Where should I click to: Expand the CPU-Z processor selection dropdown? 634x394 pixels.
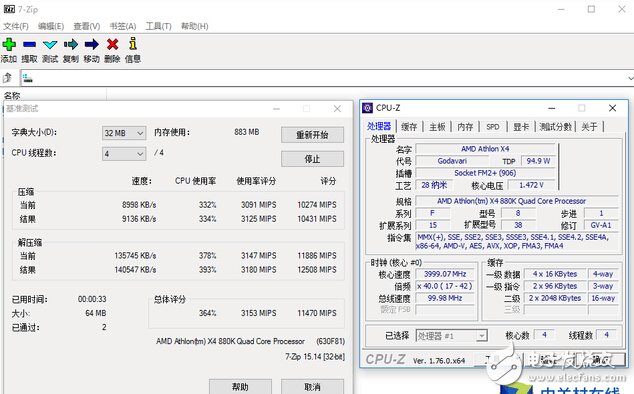pyautogui.click(x=451, y=336)
